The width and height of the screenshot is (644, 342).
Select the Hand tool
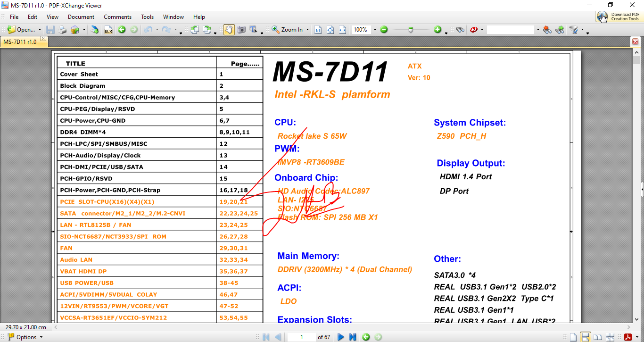click(229, 30)
